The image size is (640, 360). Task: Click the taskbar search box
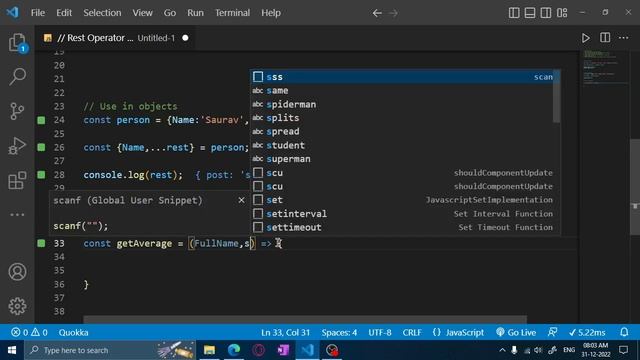click(x=109, y=350)
